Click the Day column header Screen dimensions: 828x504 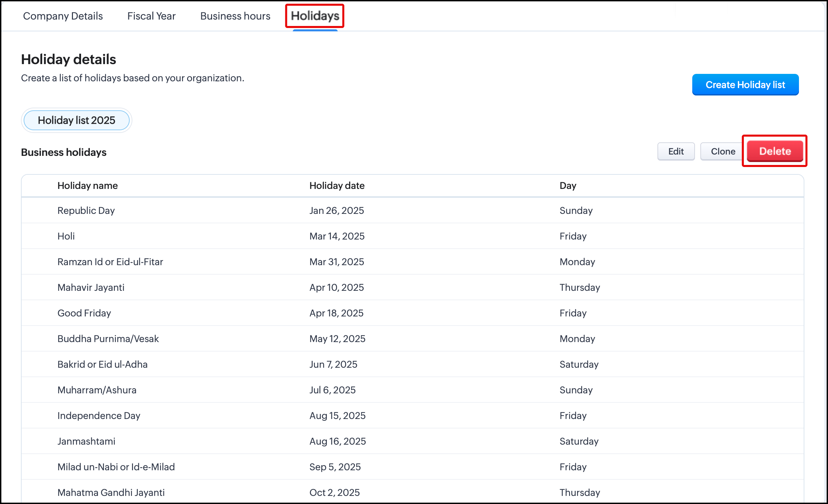point(568,186)
